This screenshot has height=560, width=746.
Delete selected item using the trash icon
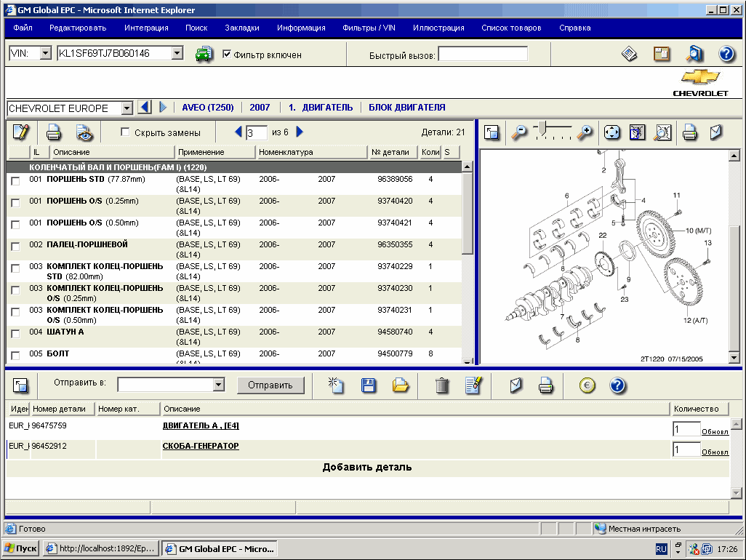441,385
